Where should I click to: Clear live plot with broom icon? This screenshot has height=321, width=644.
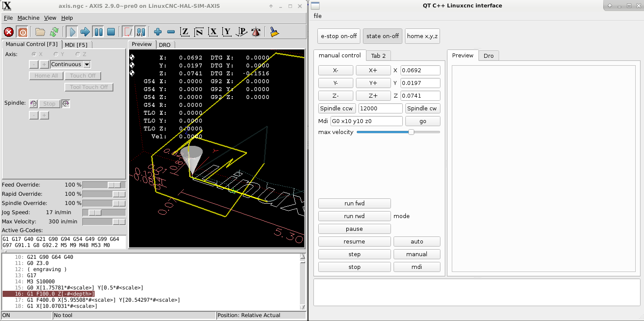(274, 32)
